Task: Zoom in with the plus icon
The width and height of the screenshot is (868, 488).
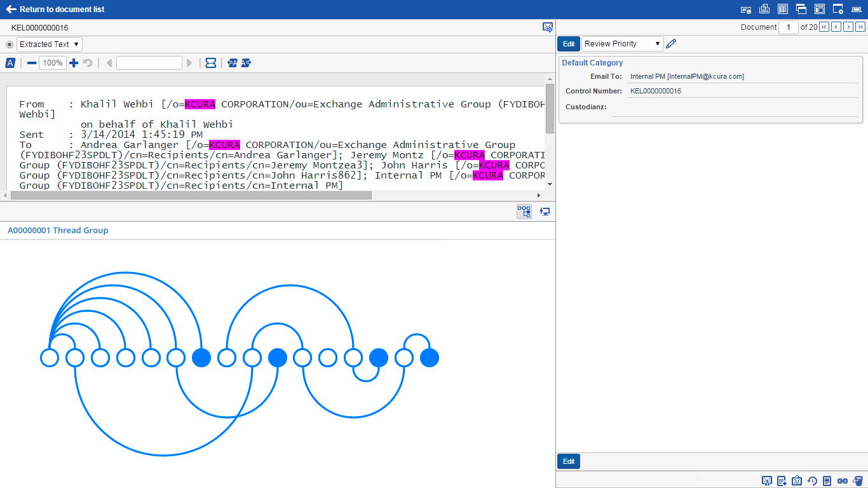Action: click(x=74, y=63)
